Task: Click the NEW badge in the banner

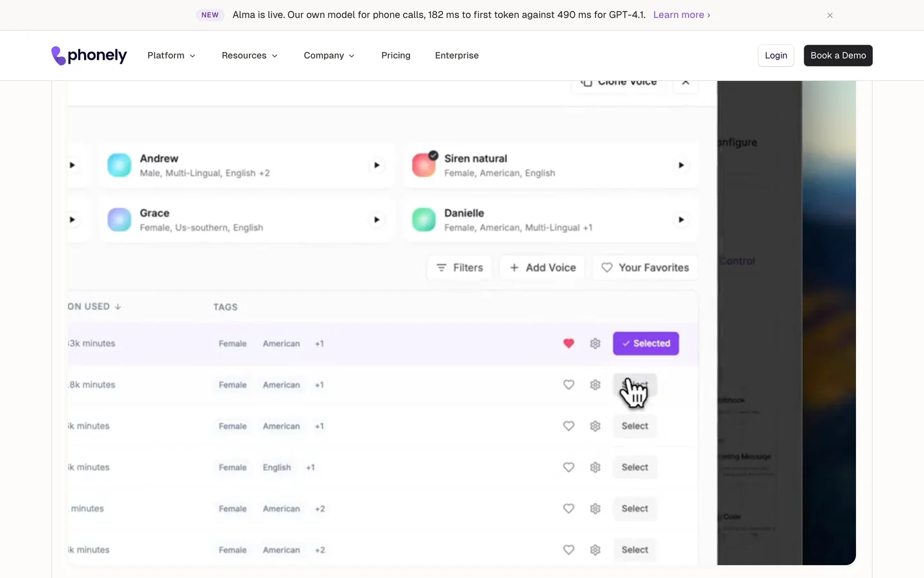Action: click(x=210, y=15)
